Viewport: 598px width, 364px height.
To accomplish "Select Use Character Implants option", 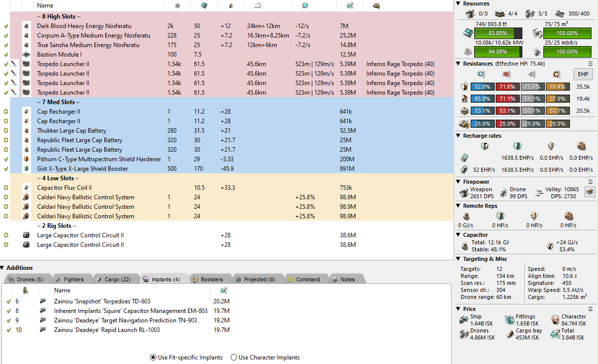I will pyautogui.click(x=234, y=357).
